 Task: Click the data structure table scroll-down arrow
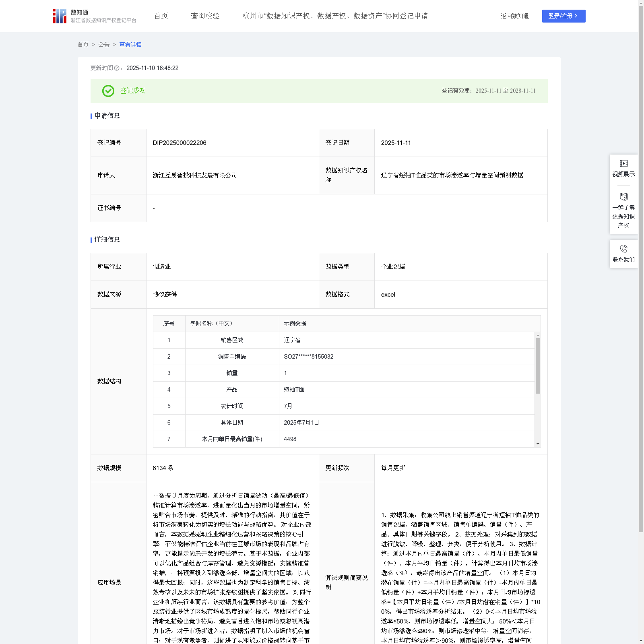click(538, 444)
